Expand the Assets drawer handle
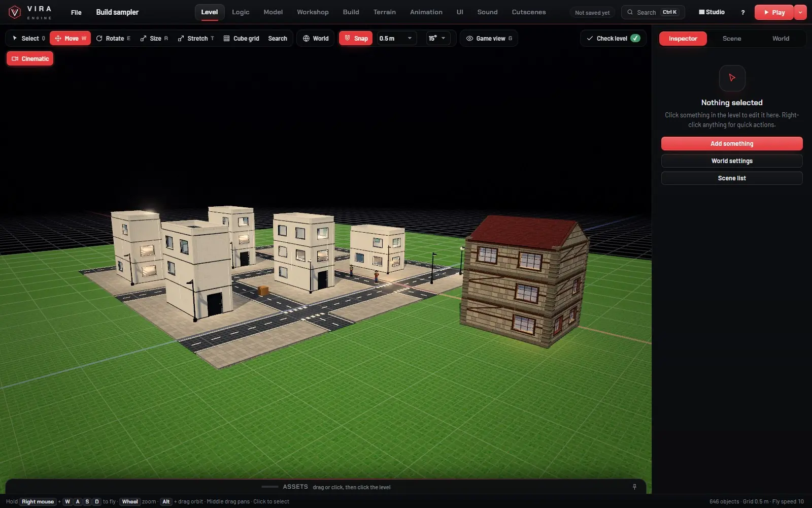The width and height of the screenshot is (812, 508). [269, 487]
